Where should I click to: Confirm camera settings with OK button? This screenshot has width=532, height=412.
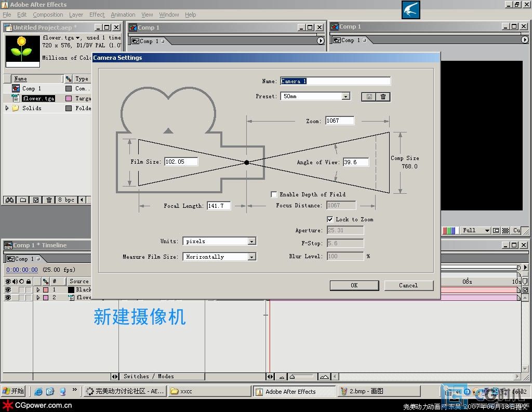(354, 285)
